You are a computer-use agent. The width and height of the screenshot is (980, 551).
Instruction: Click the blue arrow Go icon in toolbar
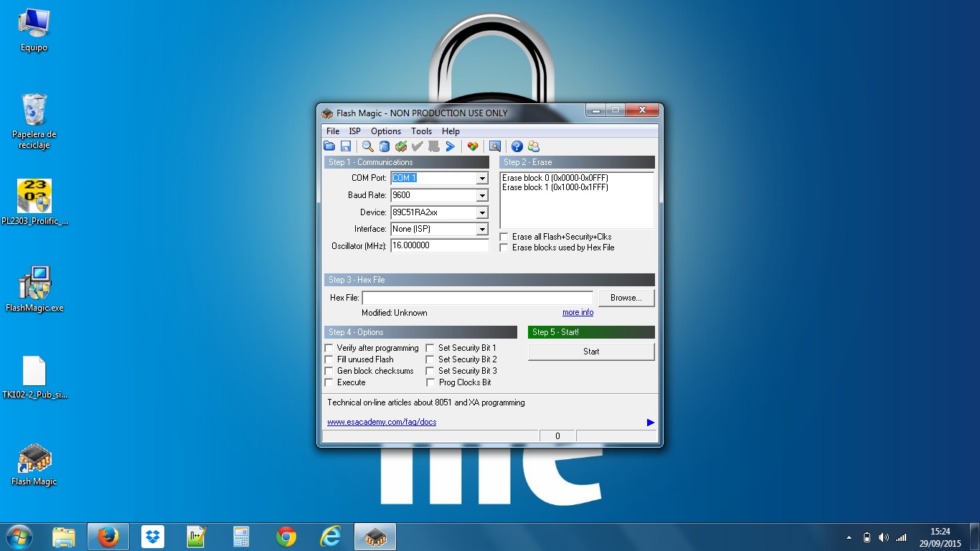pyautogui.click(x=451, y=146)
